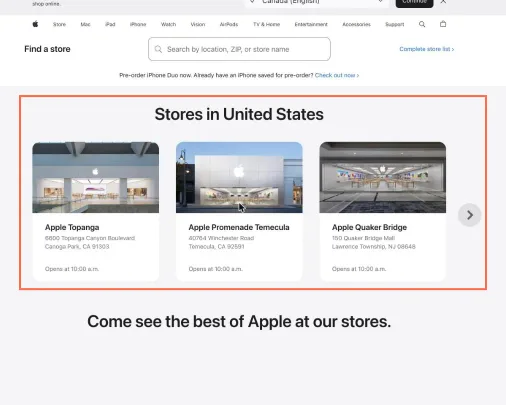Viewport: 506px width, 405px height.
Task: Show next stores with the right chevron arrow
Action: pos(469,215)
